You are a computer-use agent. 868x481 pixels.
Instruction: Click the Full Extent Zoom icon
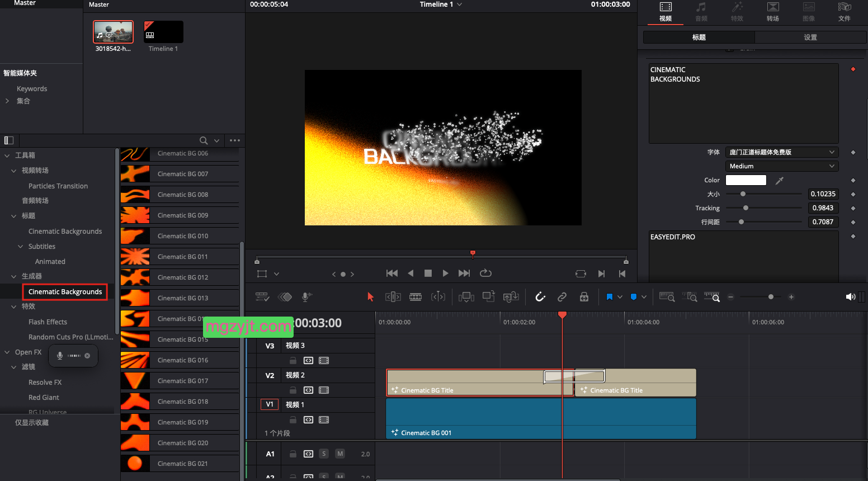click(x=667, y=297)
